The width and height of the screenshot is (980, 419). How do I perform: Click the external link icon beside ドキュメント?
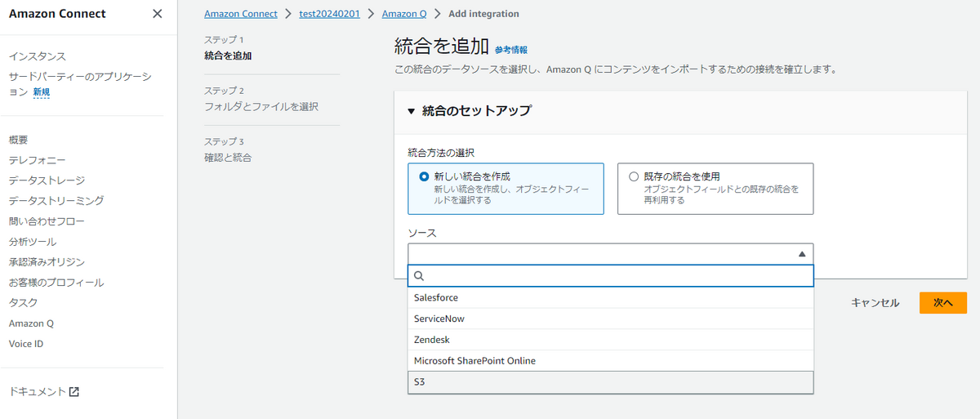click(74, 392)
